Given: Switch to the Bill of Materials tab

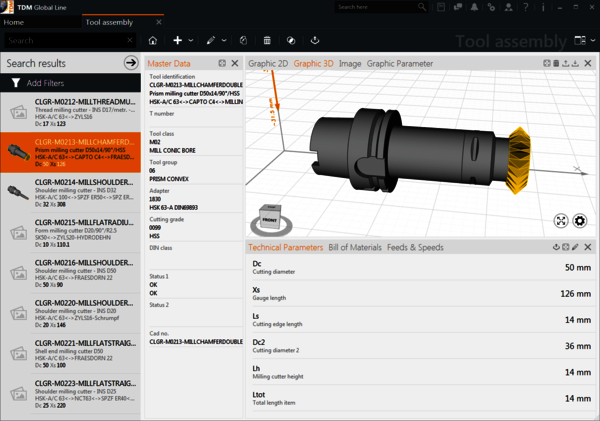Looking at the screenshot, I should coord(355,247).
